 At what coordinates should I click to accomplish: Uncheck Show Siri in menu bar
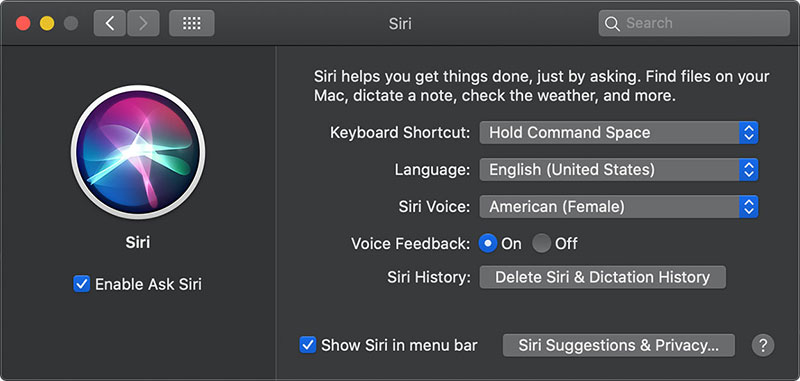tap(308, 345)
